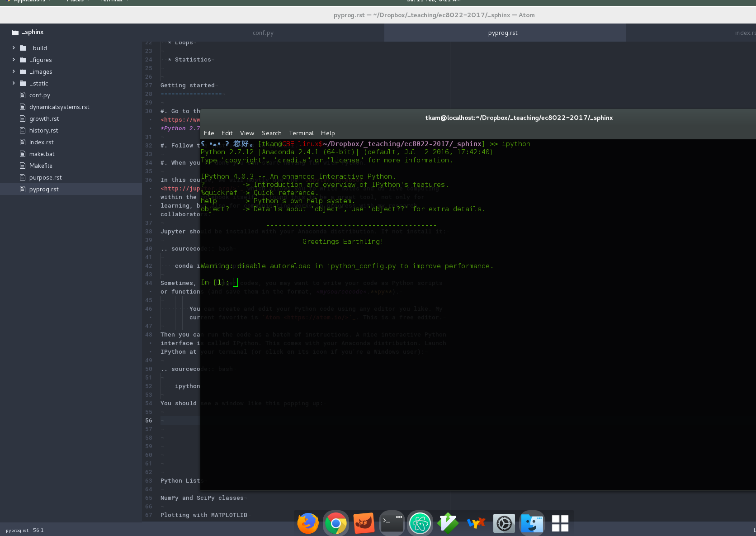Click the '* Statistics' line in editor
Screen dimensions: 756x536
(x=189, y=59)
